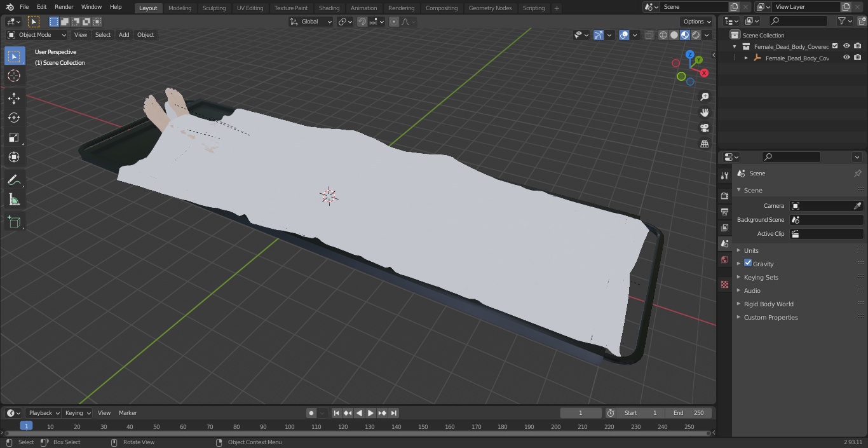Open the Global transform orientation dropdown
The height and width of the screenshot is (448, 868).
click(x=311, y=22)
